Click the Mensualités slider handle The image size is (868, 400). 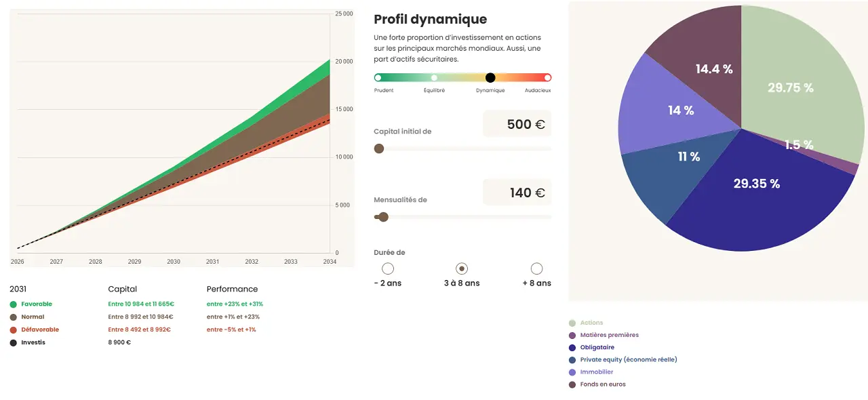pos(383,217)
